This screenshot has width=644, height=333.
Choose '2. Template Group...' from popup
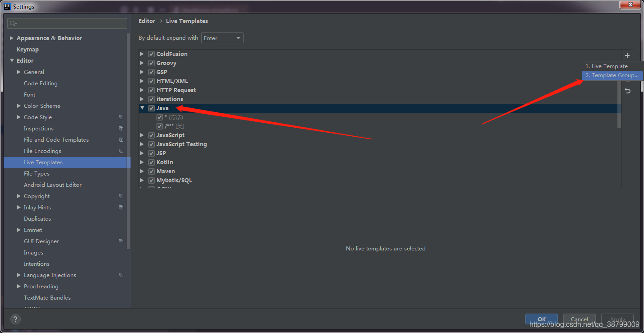tap(612, 75)
